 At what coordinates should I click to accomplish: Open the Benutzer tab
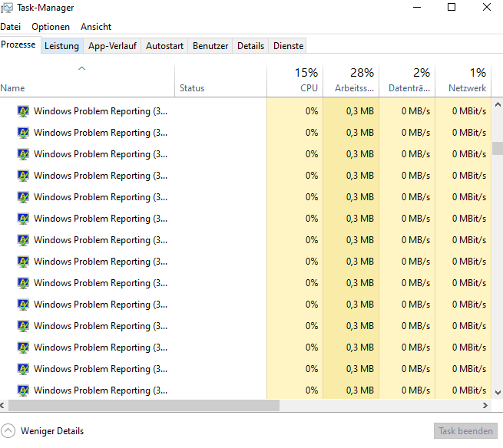pos(210,46)
